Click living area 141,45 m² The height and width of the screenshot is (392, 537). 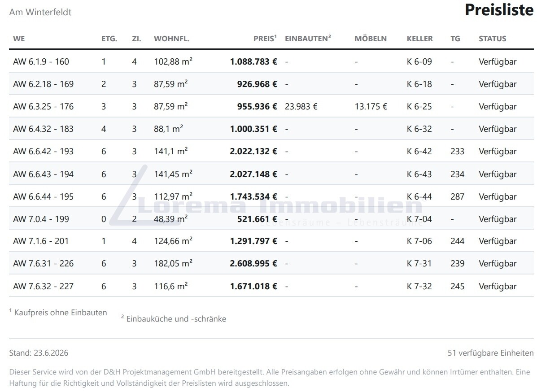[173, 174]
